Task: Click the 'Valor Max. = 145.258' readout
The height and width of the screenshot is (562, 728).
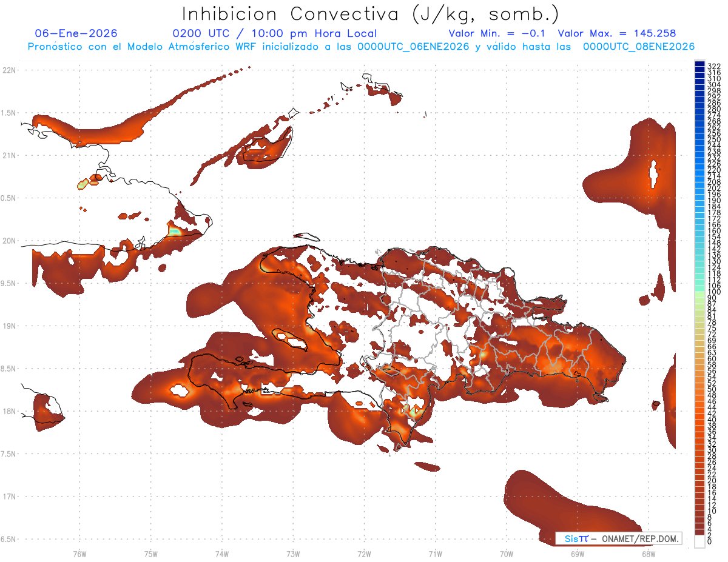Action: (x=617, y=33)
